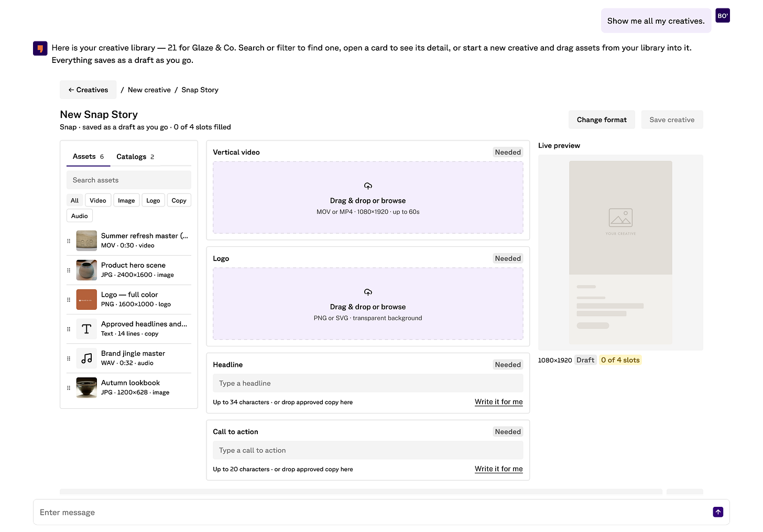Screen dimensions: 763x532
Task: Click the Search assets field
Action: 129,180
